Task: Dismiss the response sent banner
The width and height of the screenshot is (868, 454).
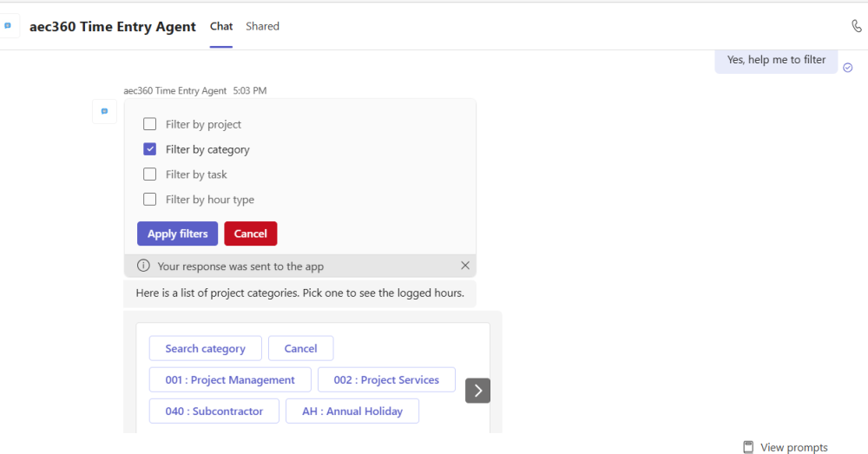Action: click(x=465, y=266)
